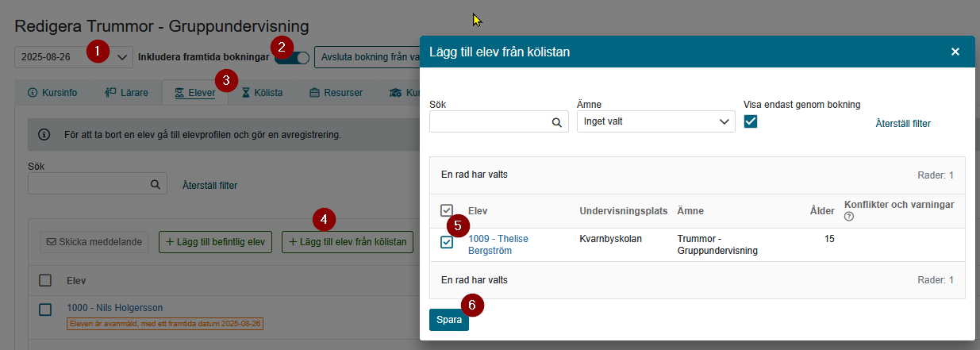This screenshot has height=350, width=980.
Task: Toggle the select-all checkbox in dialog table header
Action: [x=447, y=210]
